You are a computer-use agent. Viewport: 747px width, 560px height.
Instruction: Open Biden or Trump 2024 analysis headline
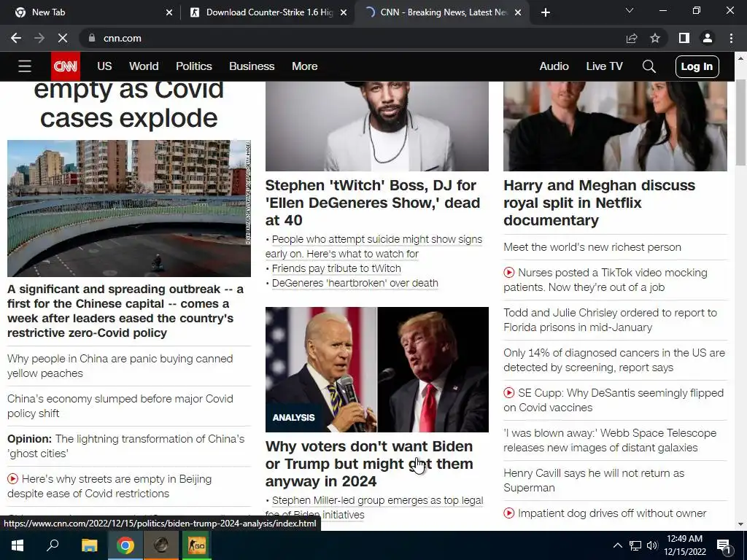(369, 464)
